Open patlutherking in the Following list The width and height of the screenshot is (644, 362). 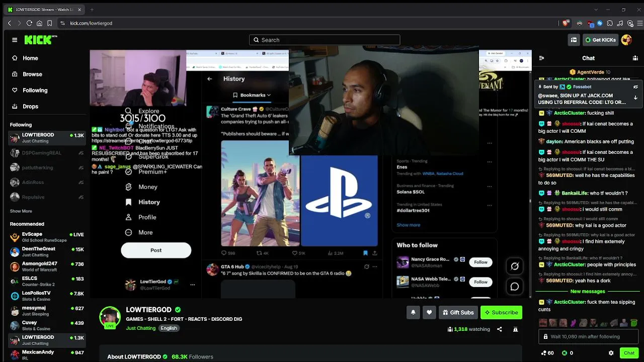(x=47, y=167)
